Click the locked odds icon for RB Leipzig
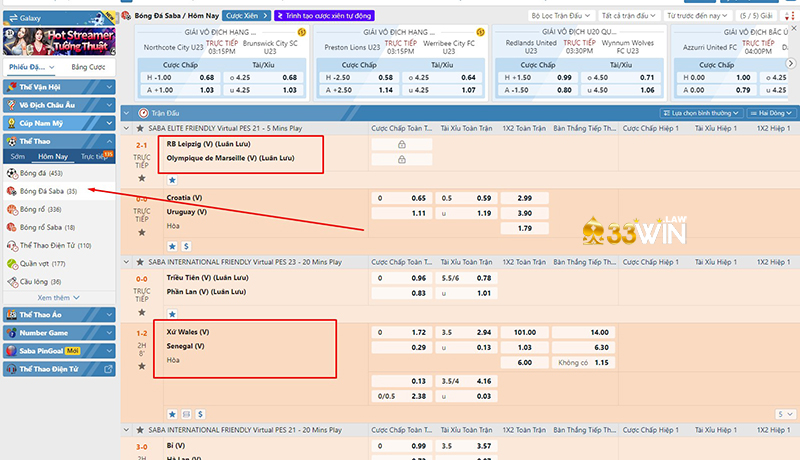 click(x=401, y=144)
